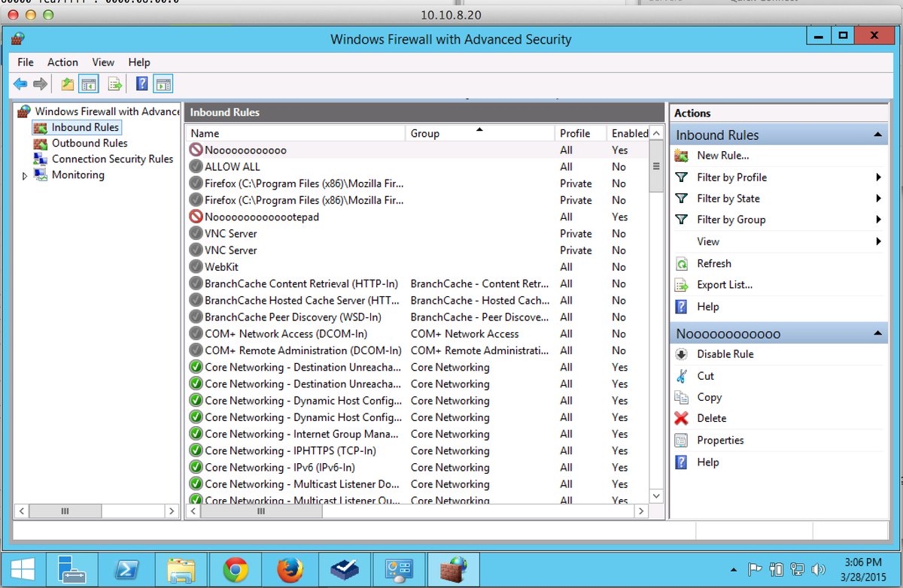Screen dimensions: 903x588
Task: Open the View menu in the menu bar
Action: [x=103, y=62]
